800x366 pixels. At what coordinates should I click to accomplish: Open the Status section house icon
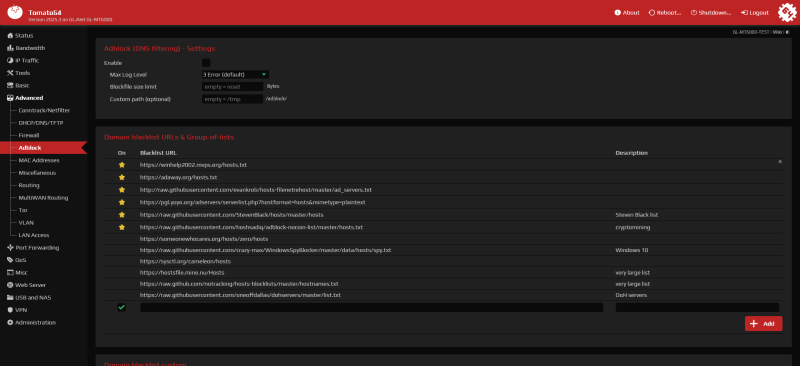coord(10,36)
